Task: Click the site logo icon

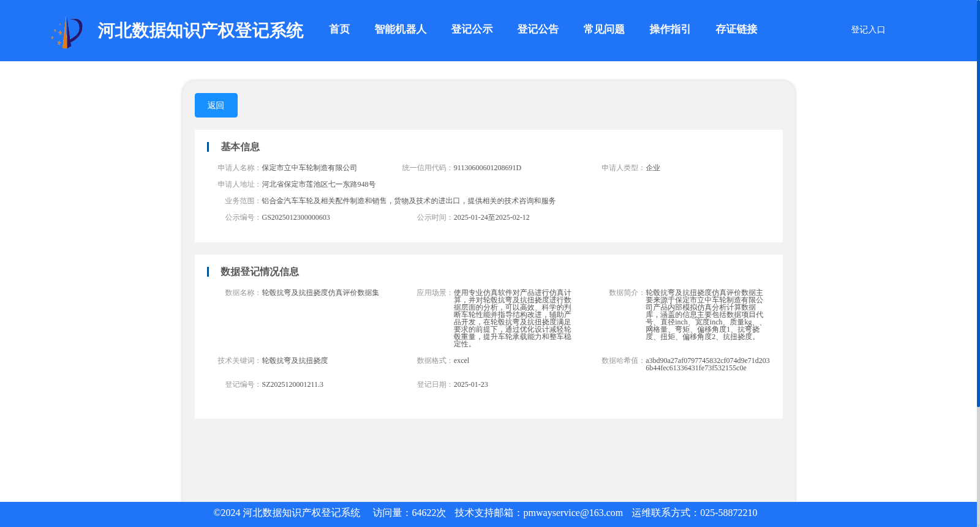Action: click(67, 32)
